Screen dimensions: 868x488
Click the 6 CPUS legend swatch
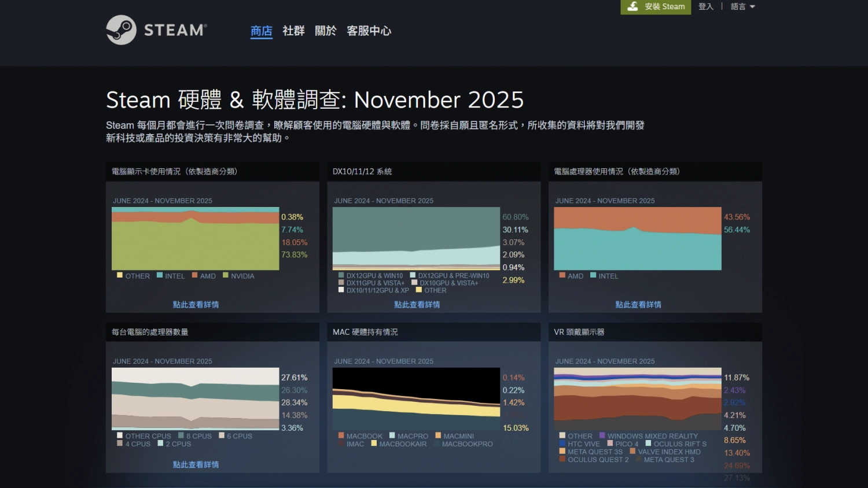coord(222,435)
